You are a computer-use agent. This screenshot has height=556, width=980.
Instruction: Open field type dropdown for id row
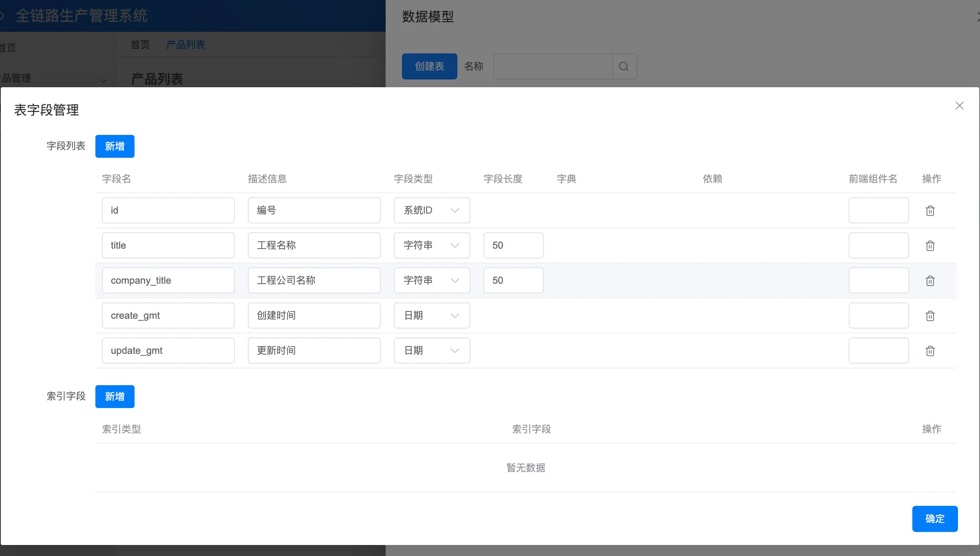(432, 210)
